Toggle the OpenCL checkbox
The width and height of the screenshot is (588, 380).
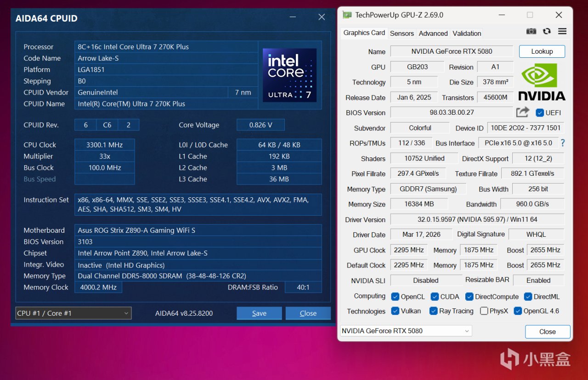point(395,296)
